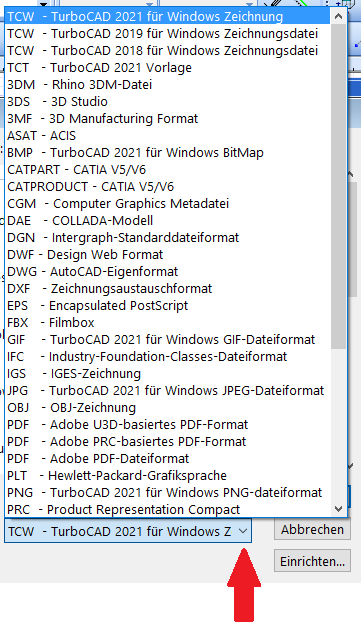The height and width of the screenshot is (629, 361).
Task: Select PNG-dateiformat entry in list
Action: 168,493
